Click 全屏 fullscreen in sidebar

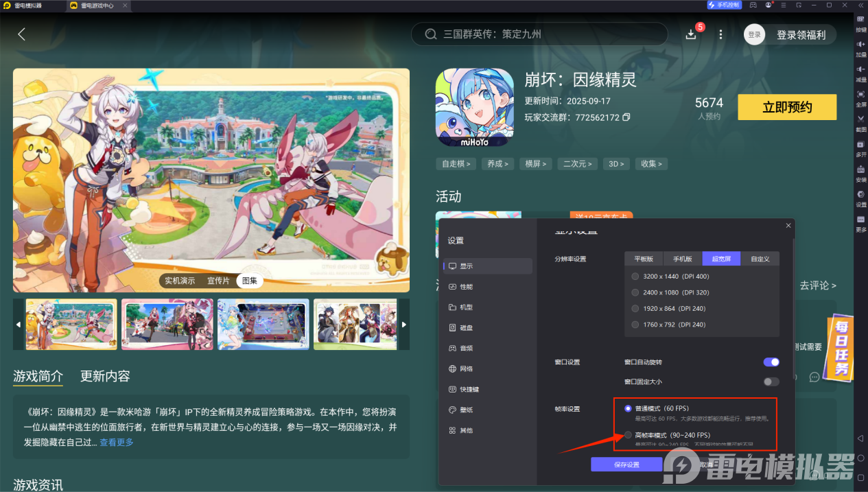[x=860, y=98]
